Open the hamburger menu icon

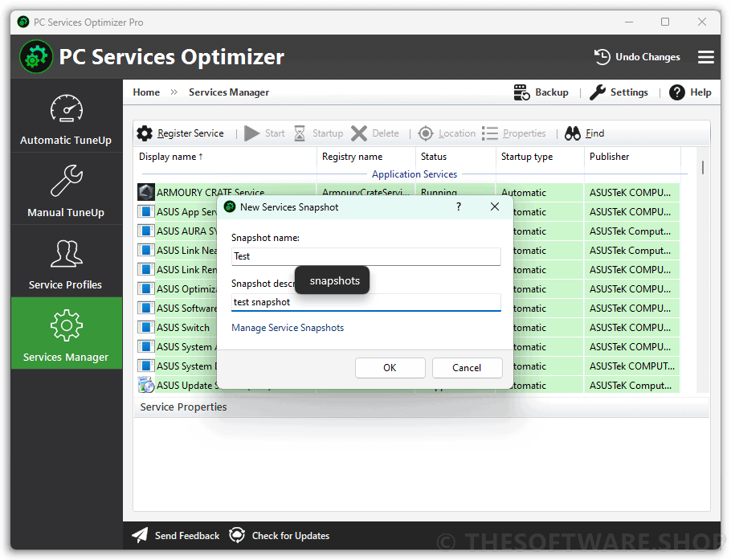(706, 57)
